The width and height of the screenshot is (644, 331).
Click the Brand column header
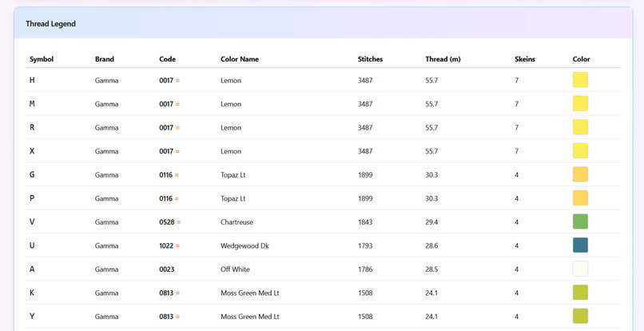click(105, 59)
